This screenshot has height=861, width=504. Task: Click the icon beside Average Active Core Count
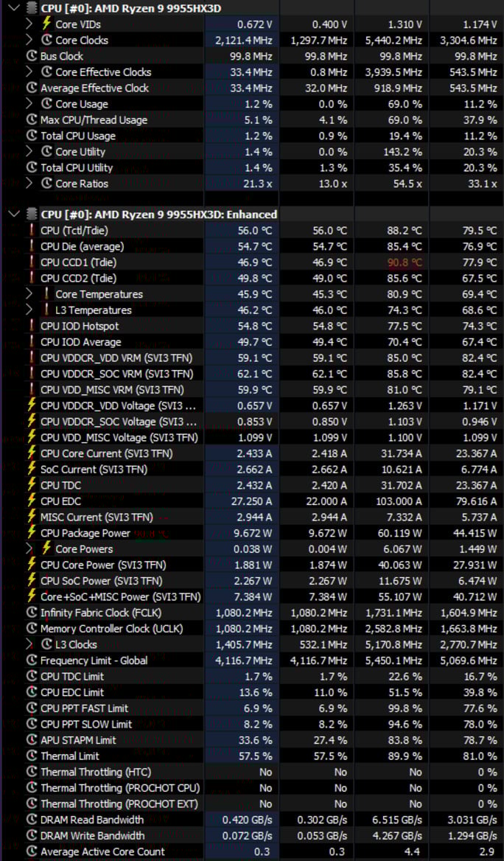click(32, 851)
